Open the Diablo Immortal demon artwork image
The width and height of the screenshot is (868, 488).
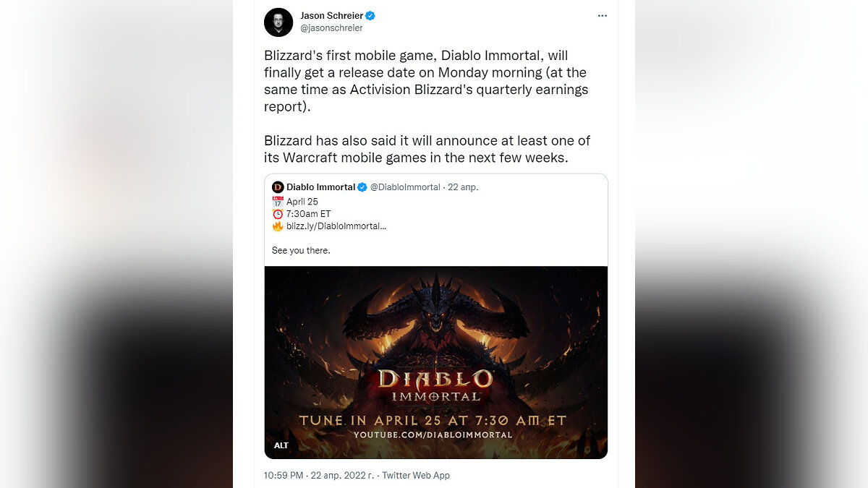(x=436, y=362)
